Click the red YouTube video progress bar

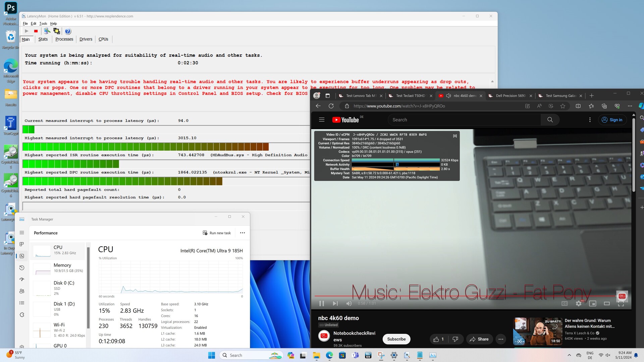coord(436,296)
